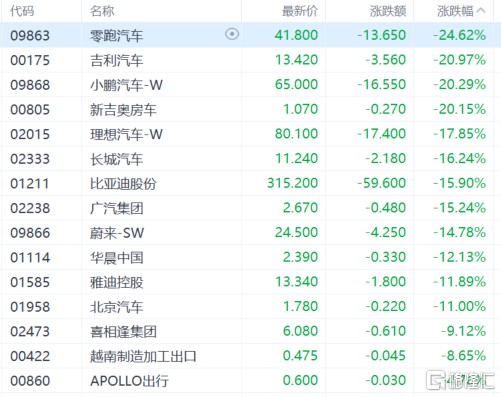Select stock code 02473
Viewport: 501px width, 397px height.
(x=30, y=332)
